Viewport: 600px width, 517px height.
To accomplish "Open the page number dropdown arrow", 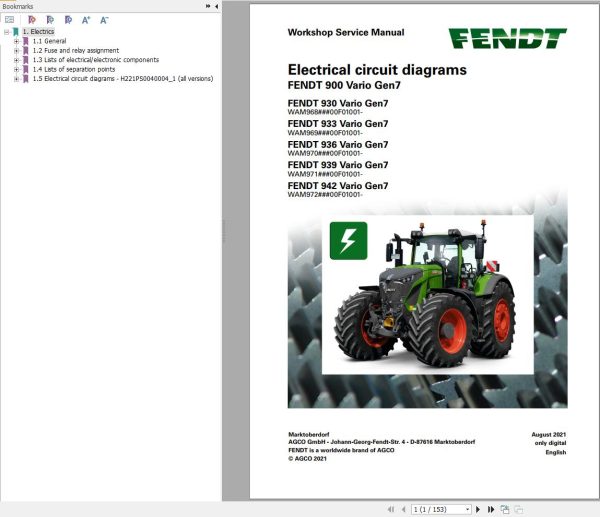I will point(467,509).
